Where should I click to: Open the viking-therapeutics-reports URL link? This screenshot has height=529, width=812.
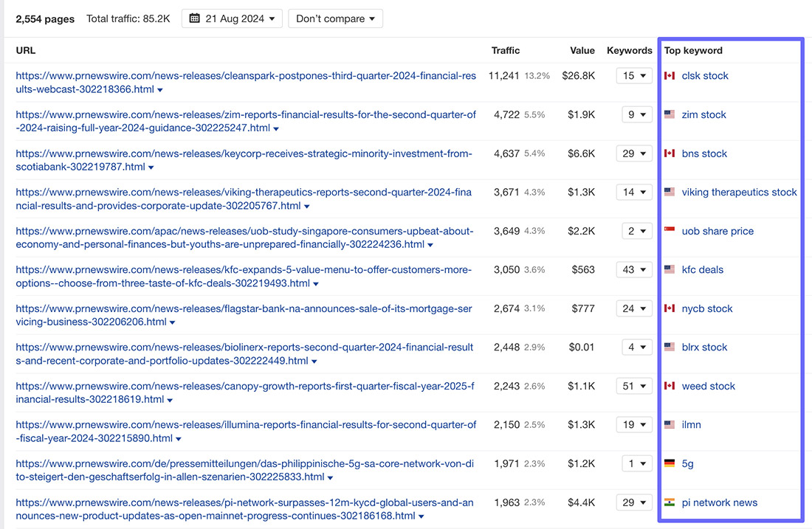pos(244,198)
